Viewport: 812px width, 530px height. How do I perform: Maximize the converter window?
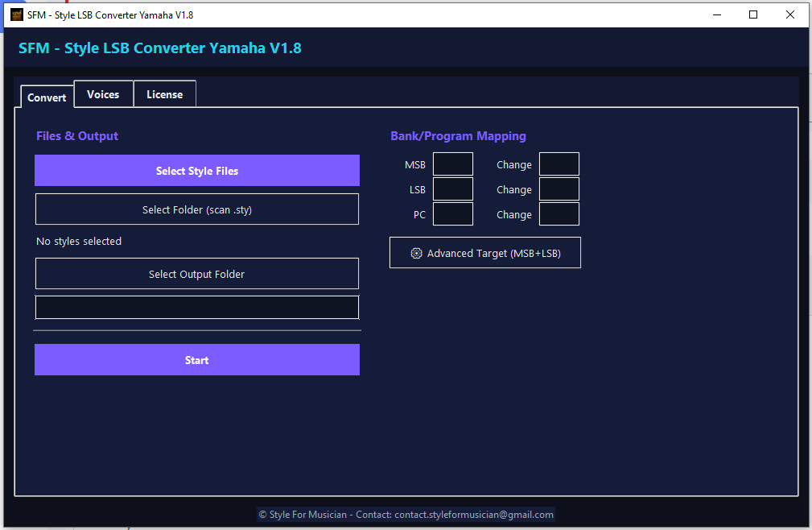(x=753, y=14)
